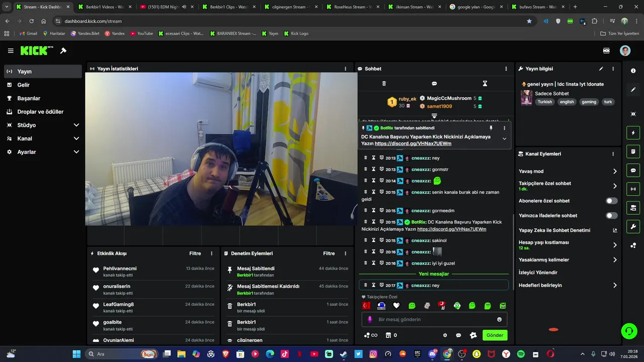
Task: Toggle Yalnızca ifadelerle sohbet switch
Action: (611, 216)
